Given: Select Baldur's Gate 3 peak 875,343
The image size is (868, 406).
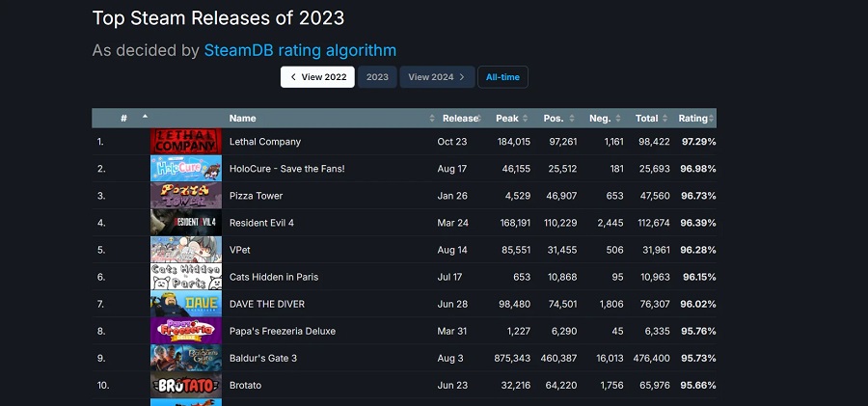Looking at the screenshot, I should 512,359.
